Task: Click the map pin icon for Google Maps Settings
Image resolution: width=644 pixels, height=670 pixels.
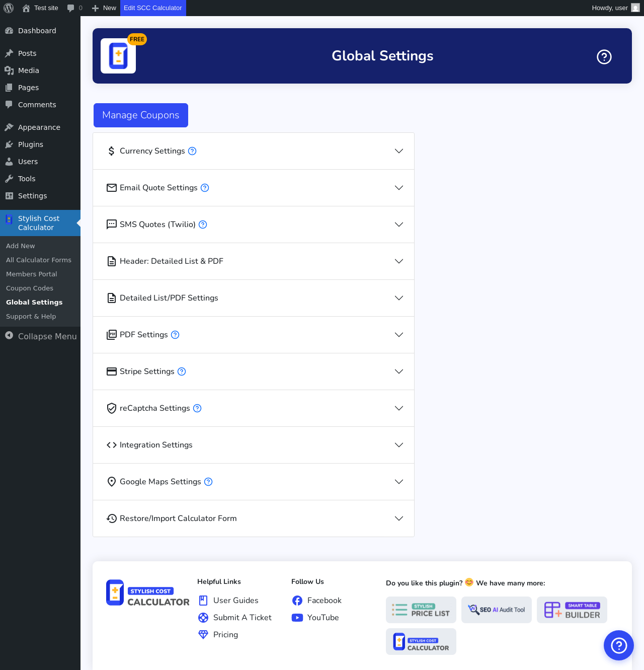Action: 112,482
